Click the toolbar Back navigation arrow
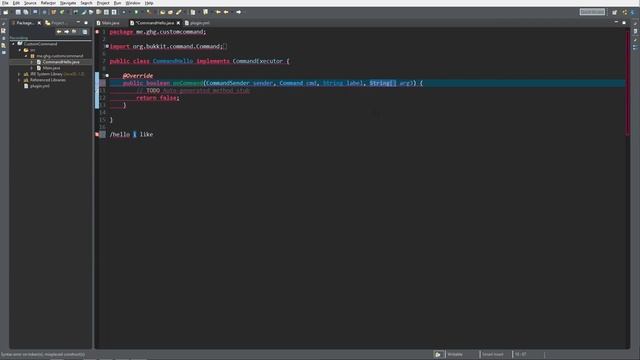 226,12
